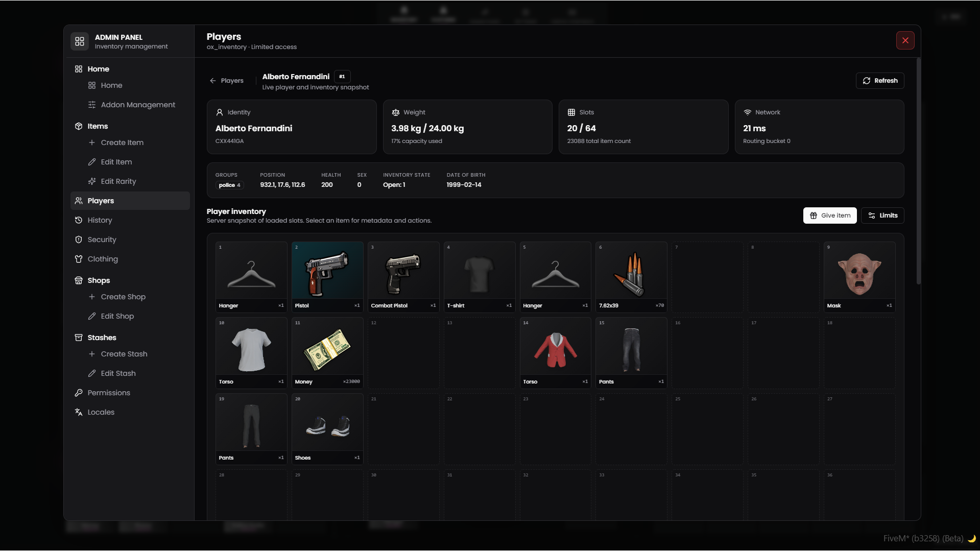Select the T-shirt item in slot 4
This screenshot has width=980, height=551.
(480, 276)
